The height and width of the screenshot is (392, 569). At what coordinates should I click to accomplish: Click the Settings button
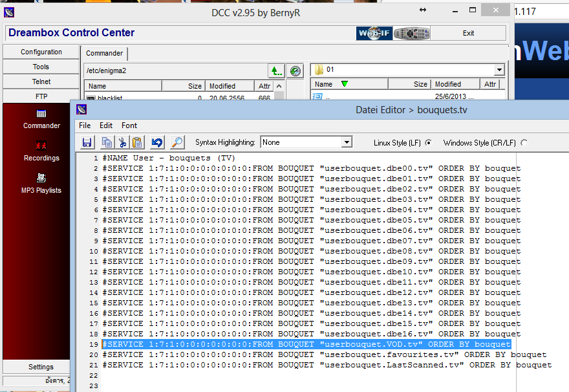41,367
